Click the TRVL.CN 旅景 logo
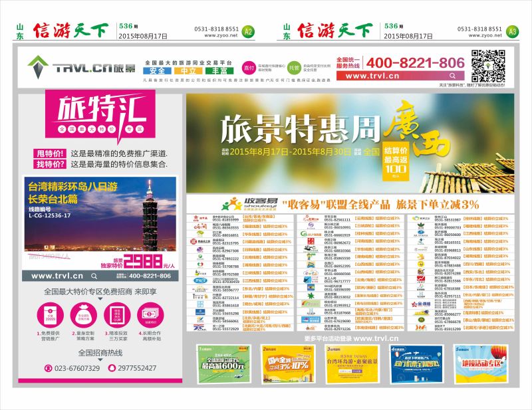The image size is (532, 410). pyautogui.click(x=81, y=67)
